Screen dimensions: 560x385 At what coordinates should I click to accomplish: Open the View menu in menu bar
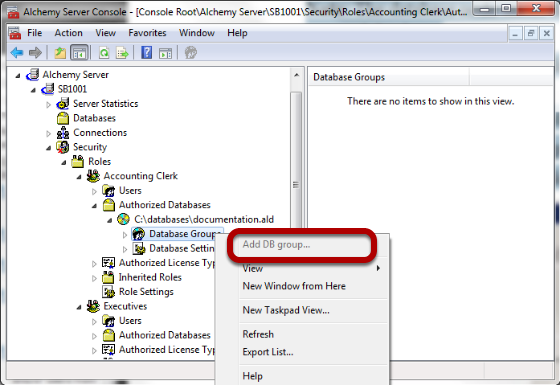[105, 33]
